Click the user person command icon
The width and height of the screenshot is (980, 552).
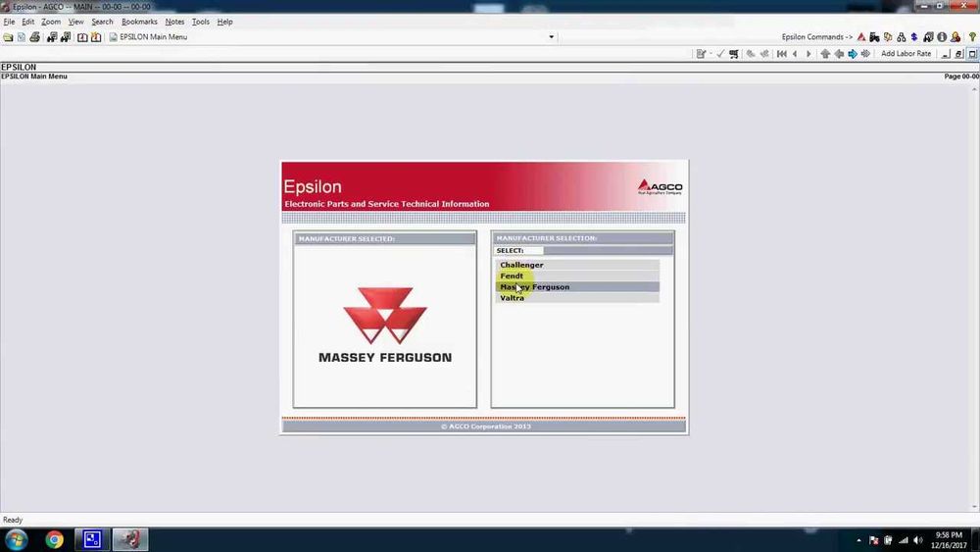[x=955, y=37]
